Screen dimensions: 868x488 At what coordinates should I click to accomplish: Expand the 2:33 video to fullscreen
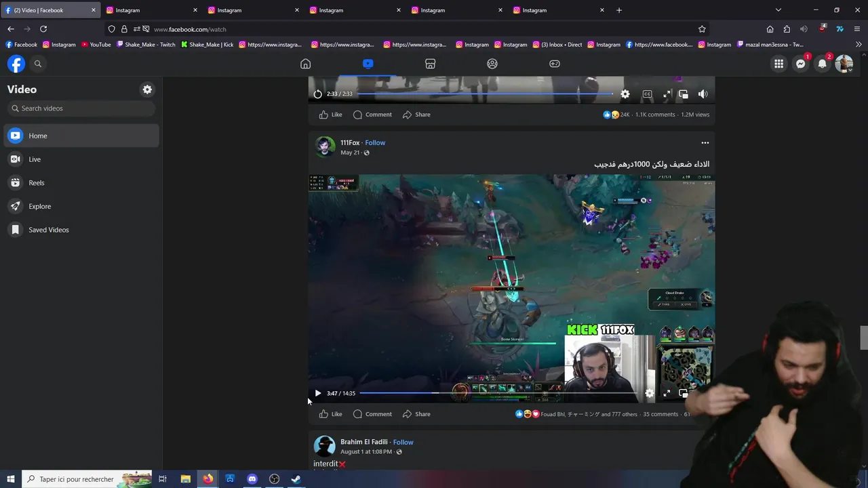667,94
